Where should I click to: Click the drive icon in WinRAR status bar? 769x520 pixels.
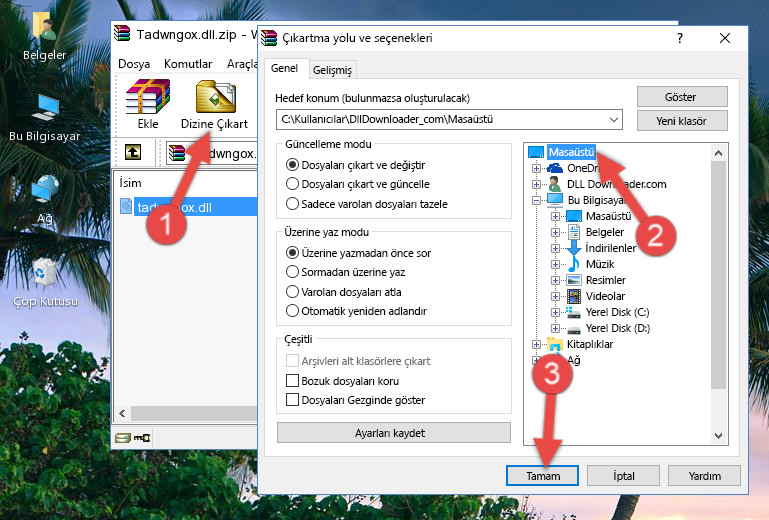[123, 438]
